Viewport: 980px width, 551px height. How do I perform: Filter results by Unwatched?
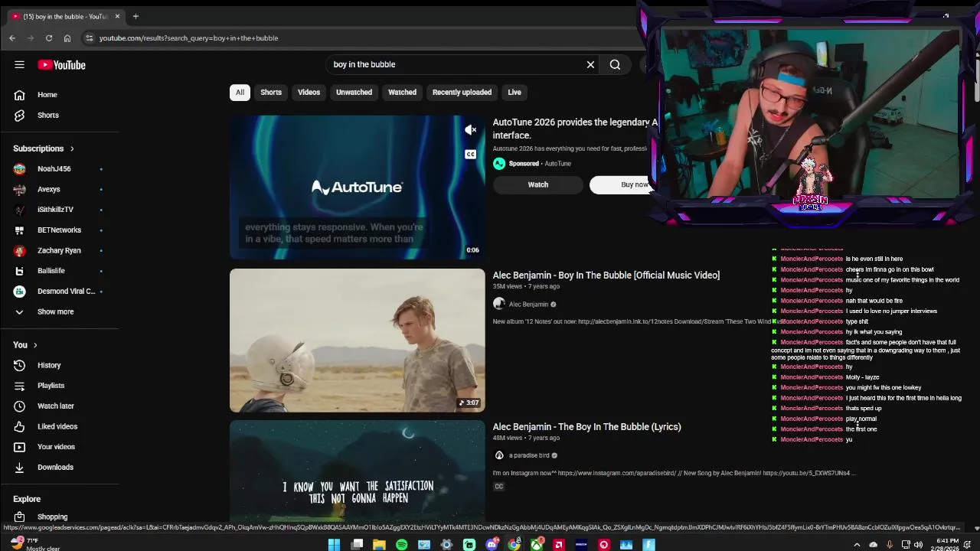click(x=354, y=93)
